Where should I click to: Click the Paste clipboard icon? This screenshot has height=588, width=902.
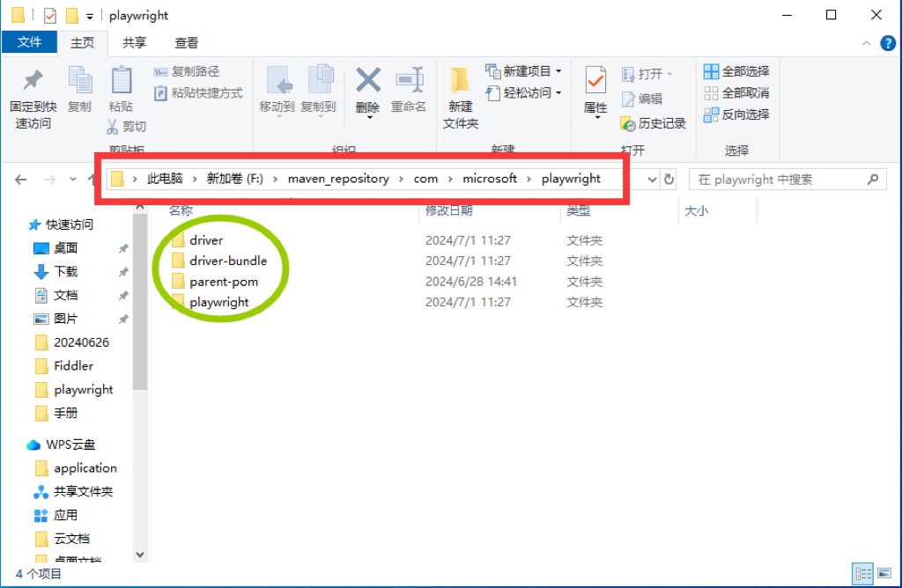click(121, 80)
